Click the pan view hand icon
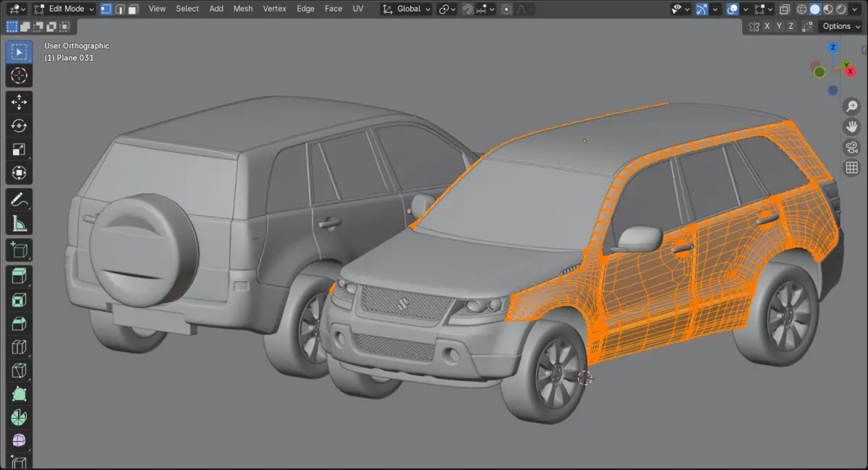This screenshot has height=470, width=868. tap(851, 127)
